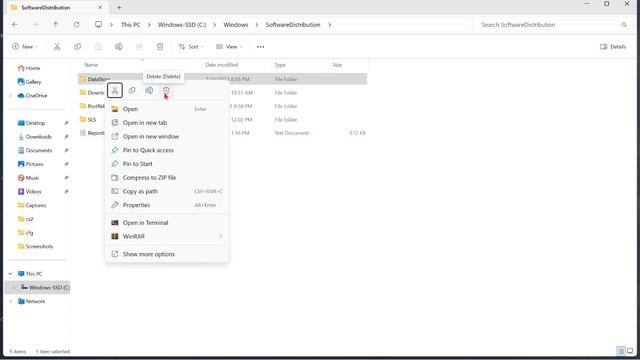640x360 pixels.
Task: Open Home in the navigation pane
Action: tap(29, 68)
